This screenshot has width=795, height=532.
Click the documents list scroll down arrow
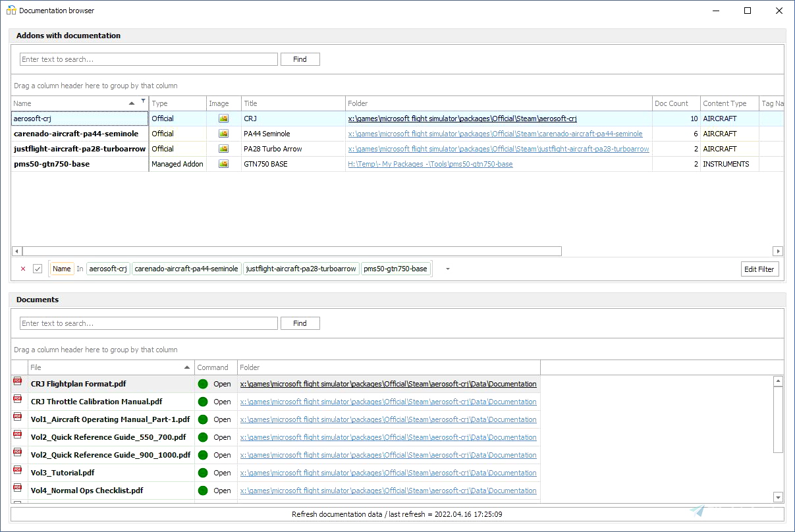(778, 498)
